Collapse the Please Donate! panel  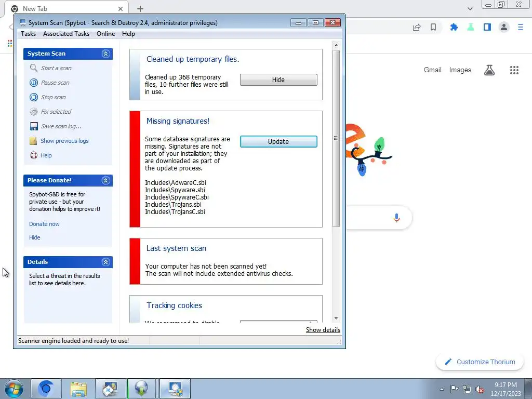105,180
